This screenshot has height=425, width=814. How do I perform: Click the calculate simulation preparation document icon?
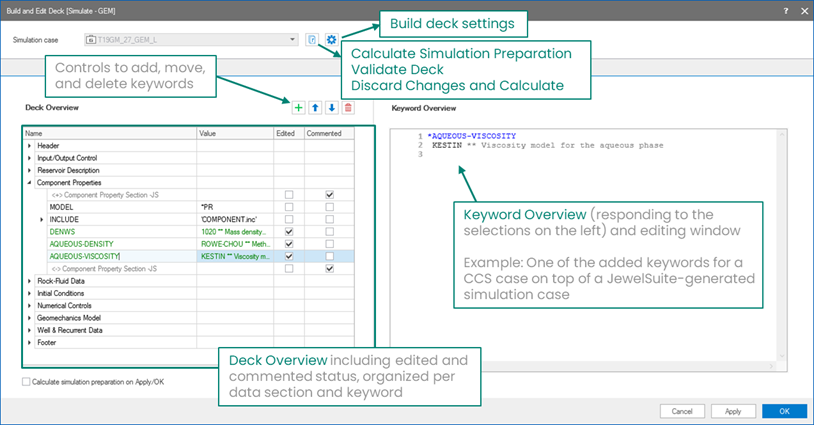pyautogui.click(x=313, y=40)
